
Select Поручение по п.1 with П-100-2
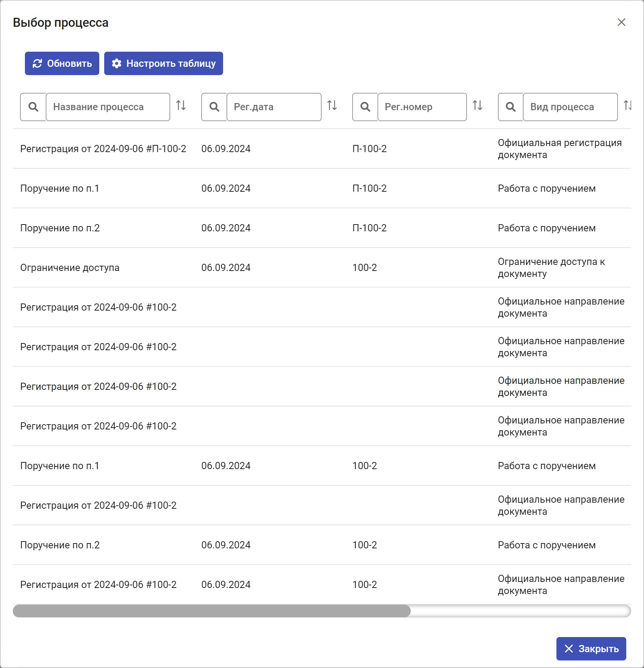(x=322, y=188)
